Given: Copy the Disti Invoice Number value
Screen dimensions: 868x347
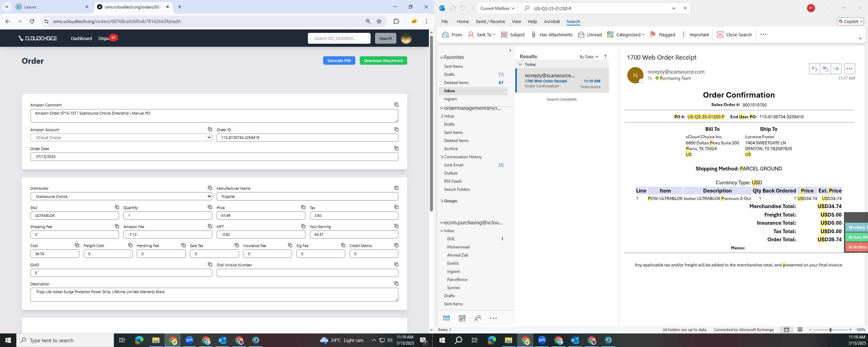Looking at the screenshot, I should click(396, 264).
